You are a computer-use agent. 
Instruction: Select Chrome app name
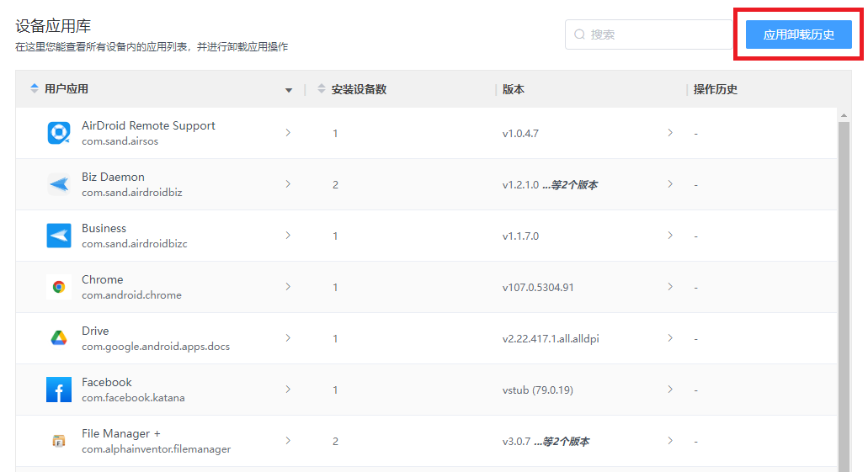pos(103,279)
